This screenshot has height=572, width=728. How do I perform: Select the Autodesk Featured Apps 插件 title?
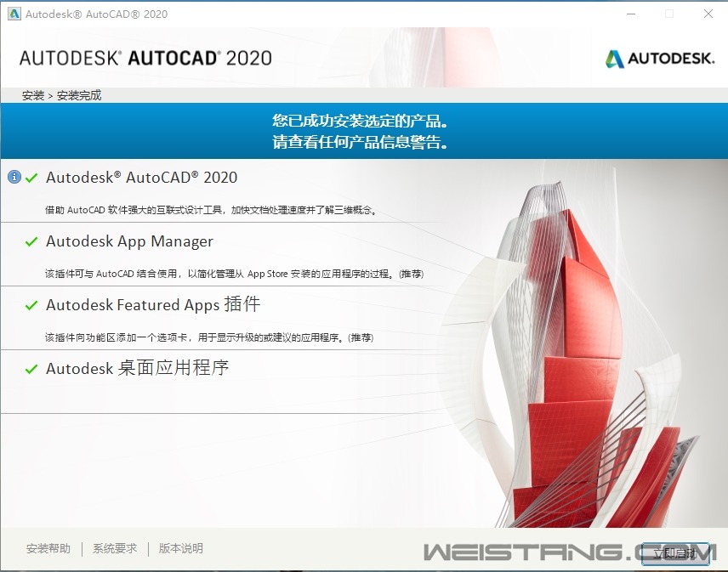tap(153, 305)
